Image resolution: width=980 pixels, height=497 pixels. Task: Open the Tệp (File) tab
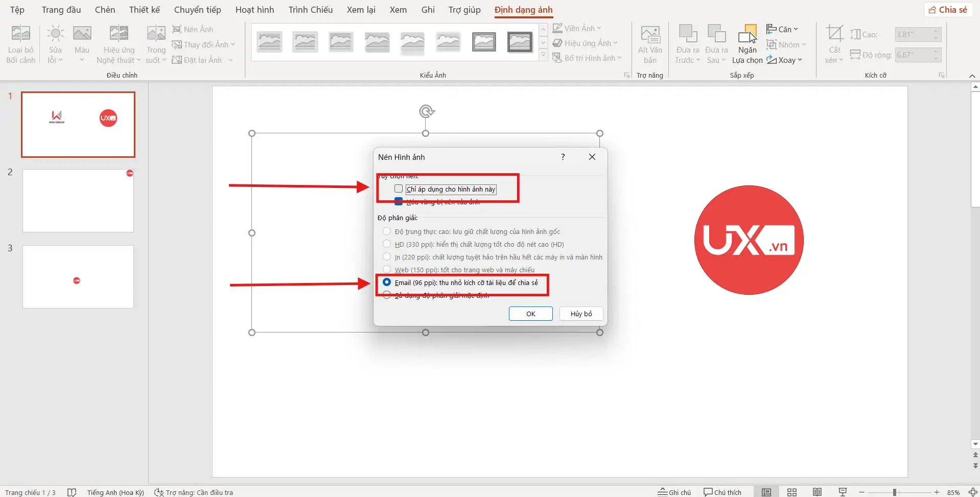(x=17, y=10)
